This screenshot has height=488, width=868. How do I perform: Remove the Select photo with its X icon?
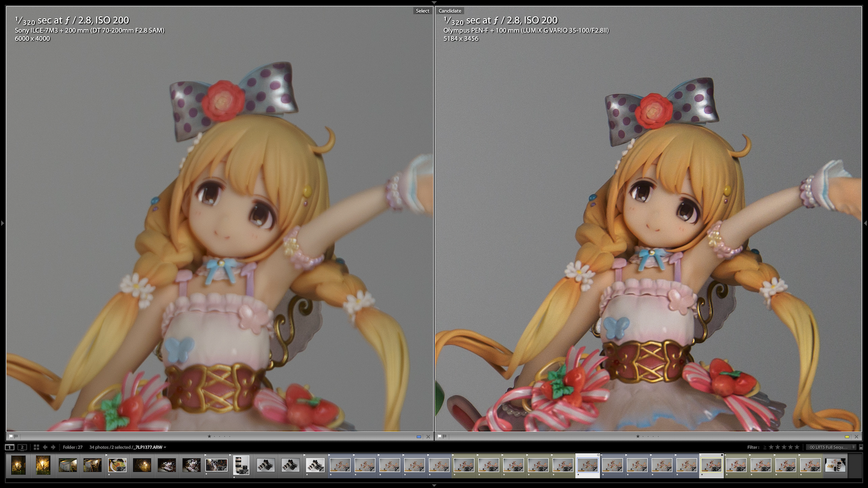428,436
